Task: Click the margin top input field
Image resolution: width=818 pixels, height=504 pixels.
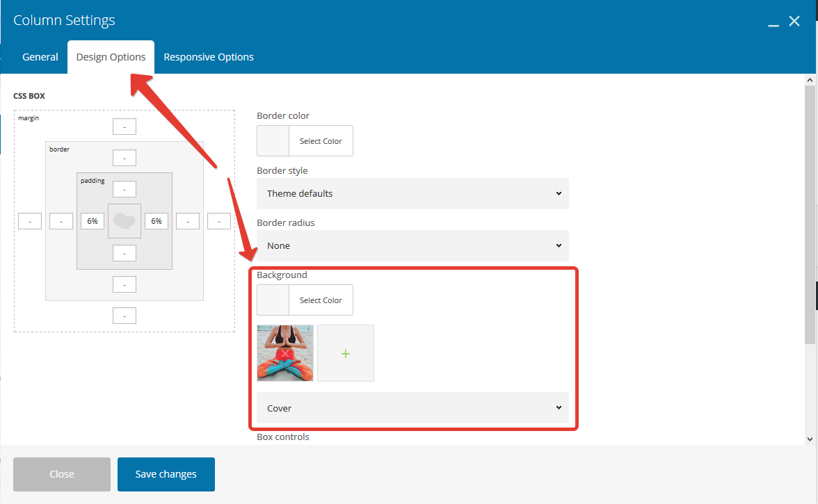Action: [x=125, y=127]
